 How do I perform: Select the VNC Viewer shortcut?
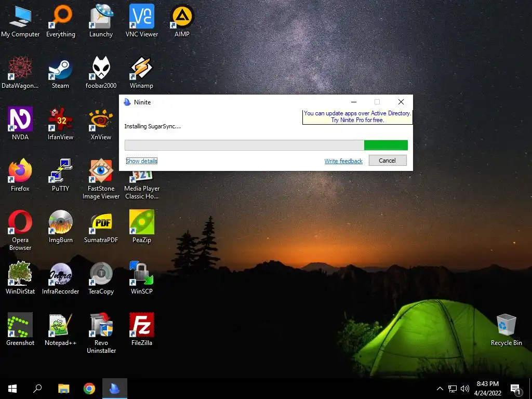[141, 21]
